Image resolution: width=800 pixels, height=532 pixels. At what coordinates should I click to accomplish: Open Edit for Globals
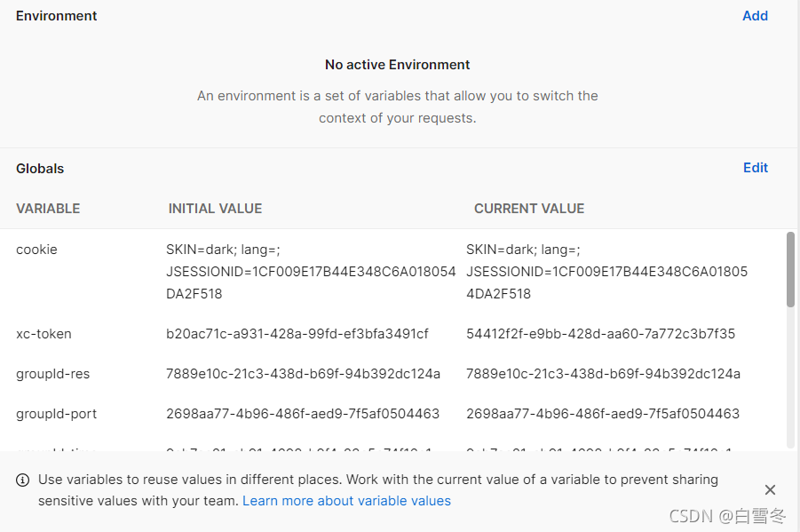[755, 168]
